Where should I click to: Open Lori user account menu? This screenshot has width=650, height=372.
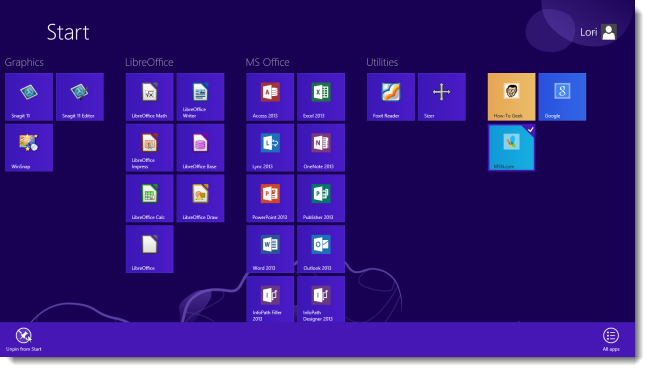coord(598,32)
